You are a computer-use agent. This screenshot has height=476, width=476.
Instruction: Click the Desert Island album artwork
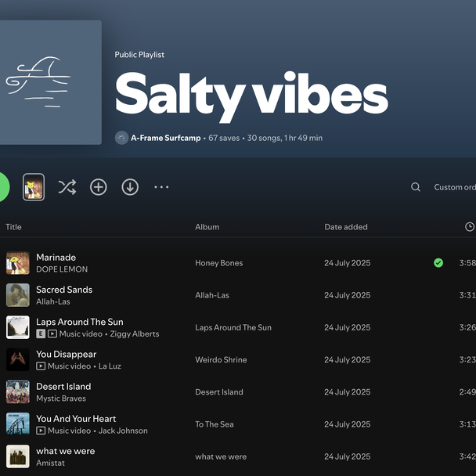coord(18,392)
